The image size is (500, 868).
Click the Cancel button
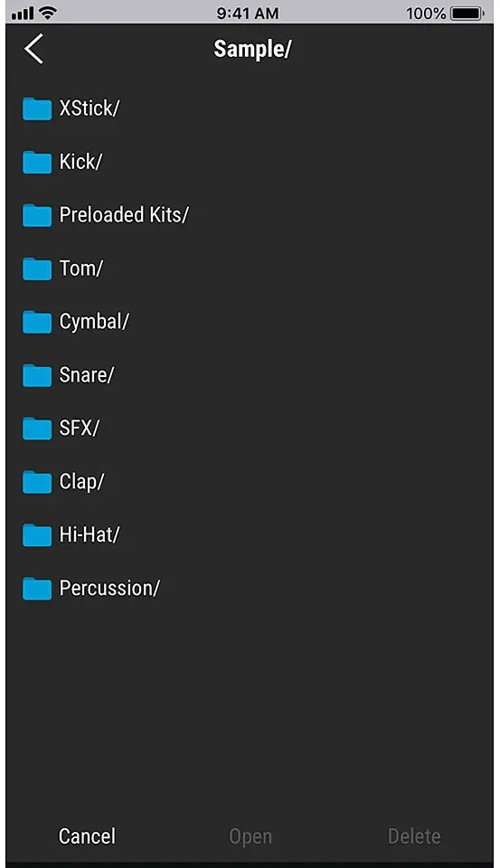click(x=87, y=835)
